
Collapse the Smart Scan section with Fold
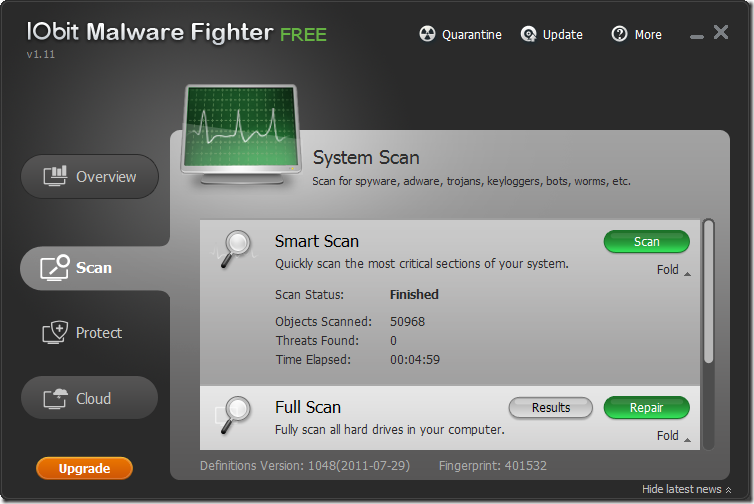[x=673, y=270]
